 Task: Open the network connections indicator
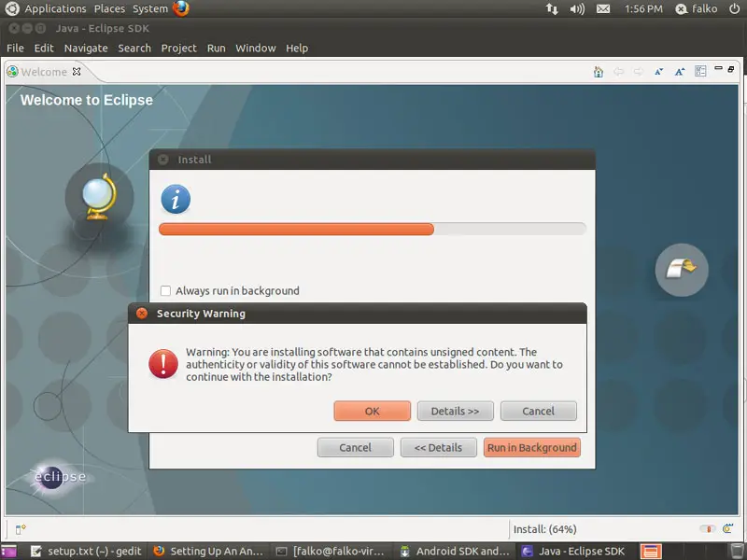coord(552,8)
